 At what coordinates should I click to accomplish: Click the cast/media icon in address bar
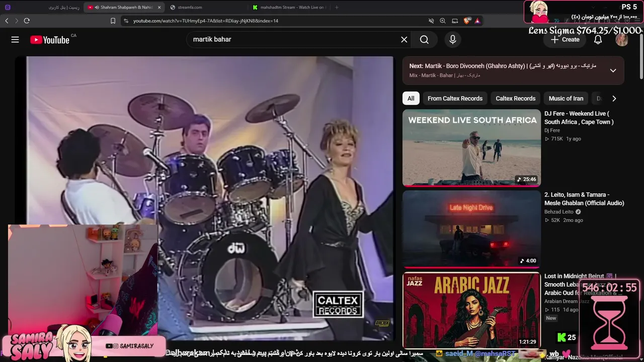(455, 21)
